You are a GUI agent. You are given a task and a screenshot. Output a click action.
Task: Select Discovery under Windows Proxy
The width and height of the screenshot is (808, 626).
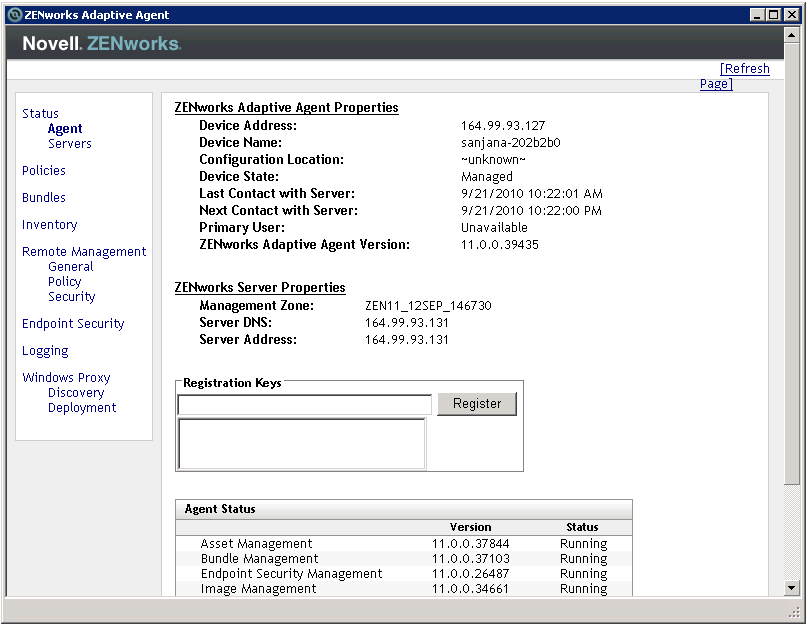click(x=76, y=393)
